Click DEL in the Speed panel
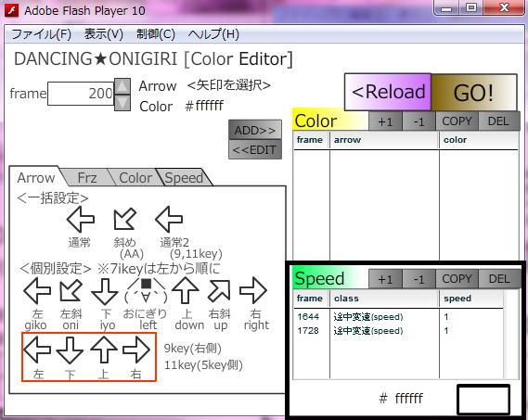Viewport: 528px width, 420px height. coord(499,279)
